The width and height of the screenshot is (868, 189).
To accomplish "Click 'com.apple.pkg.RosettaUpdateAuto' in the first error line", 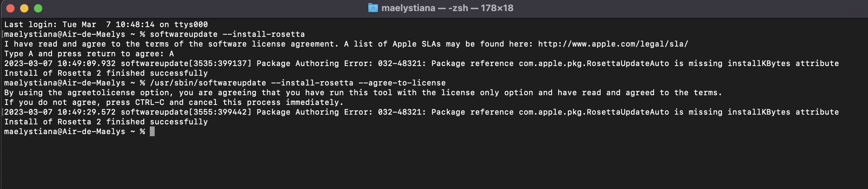I will [x=594, y=63].
